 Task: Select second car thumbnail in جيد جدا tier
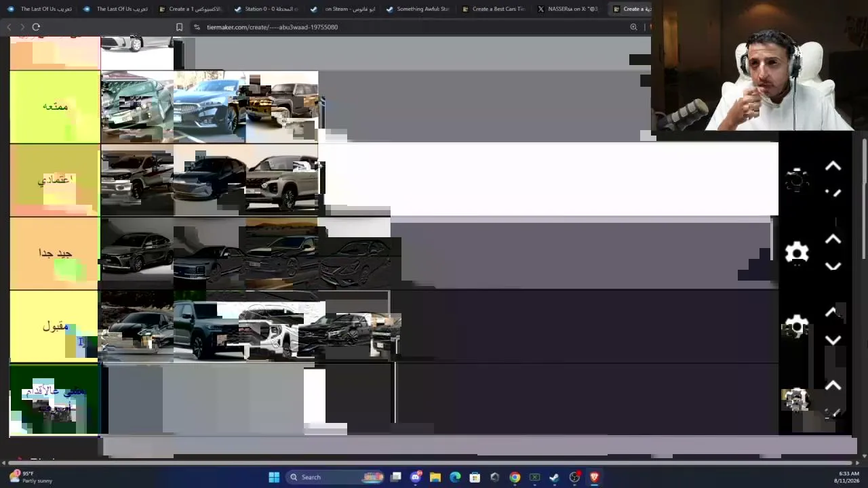tap(210, 253)
